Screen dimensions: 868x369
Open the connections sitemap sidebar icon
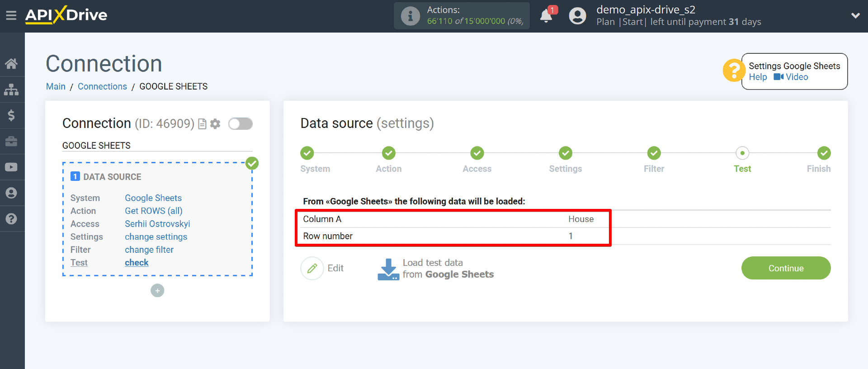11,90
